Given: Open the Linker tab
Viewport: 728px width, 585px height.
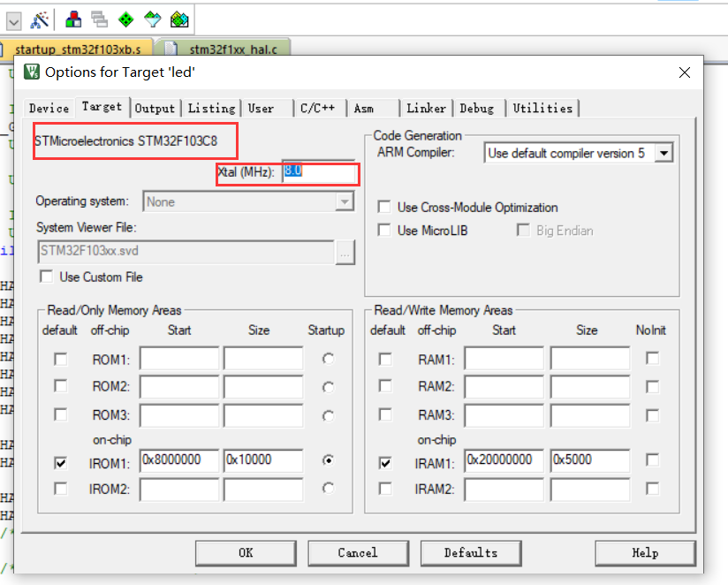Looking at the screenshot, I should coord(426,108).
